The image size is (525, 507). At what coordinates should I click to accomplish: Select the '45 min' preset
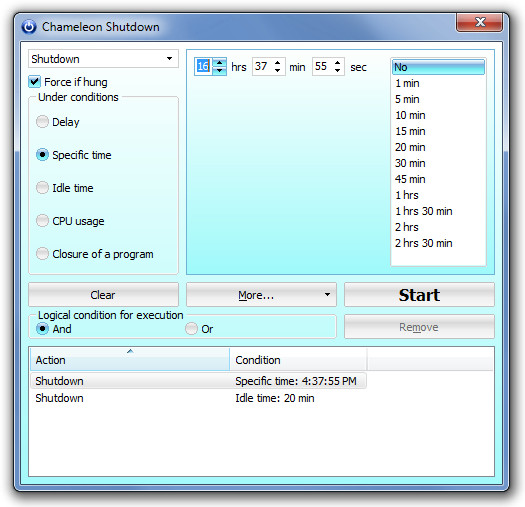[x=438, y=179]
